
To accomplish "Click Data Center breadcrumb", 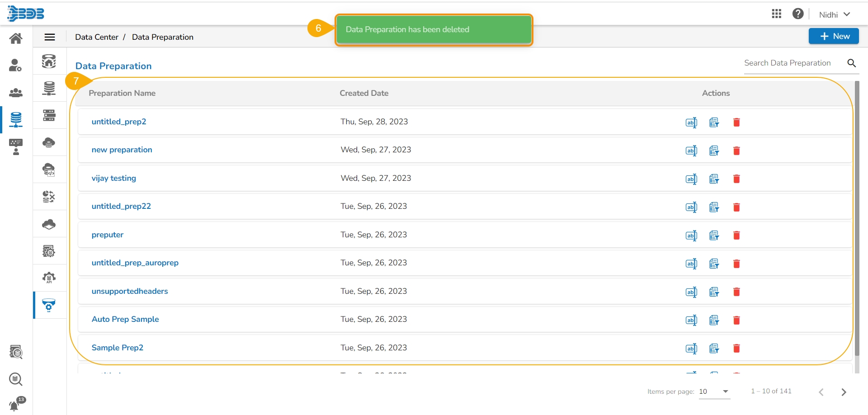I will 97,37.
